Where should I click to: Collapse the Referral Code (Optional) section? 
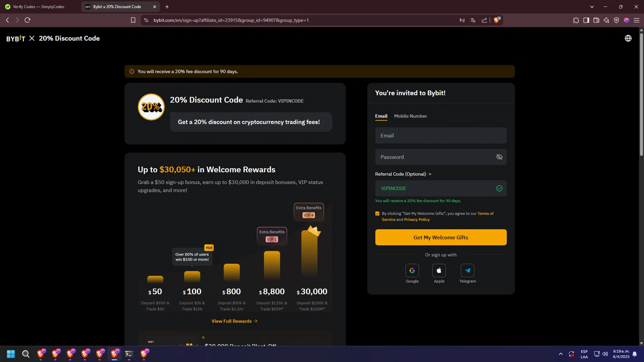click(403, 174)
